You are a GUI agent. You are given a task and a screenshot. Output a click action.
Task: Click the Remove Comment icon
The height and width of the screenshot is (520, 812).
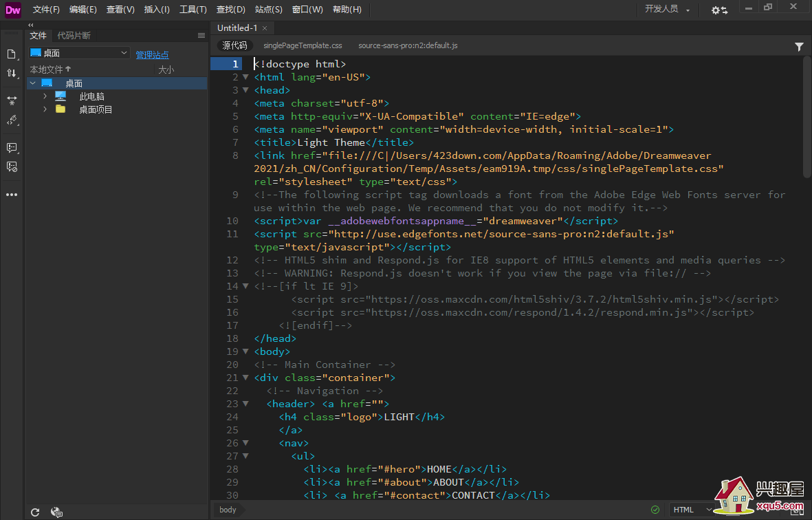point(12,166)
